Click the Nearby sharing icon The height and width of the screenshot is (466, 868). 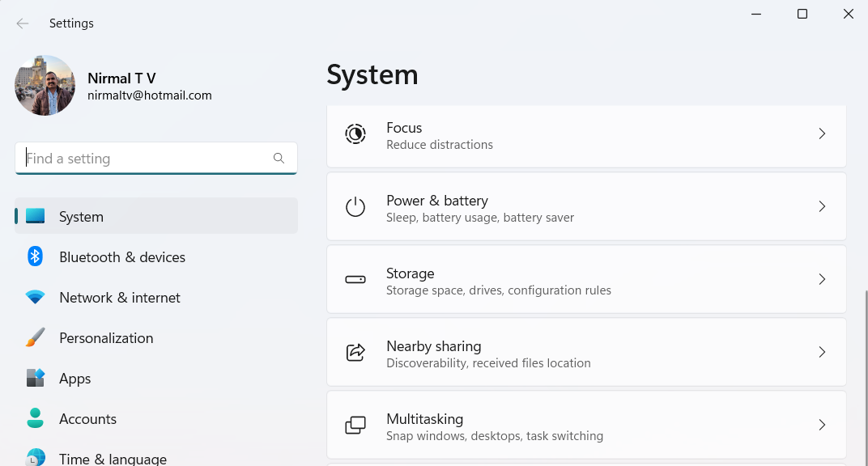coord(355,352)
